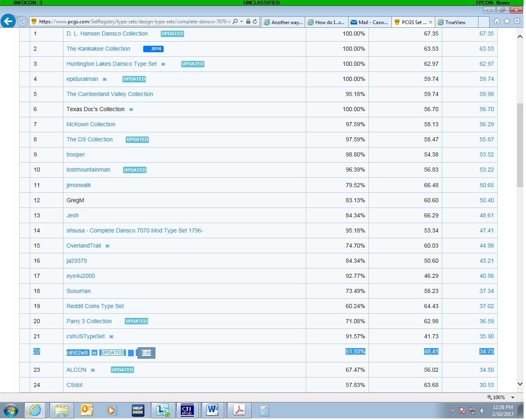Click the page scrollbar up arrow
This screenshot has width=526, height=420.
click(x=520, y=36)
